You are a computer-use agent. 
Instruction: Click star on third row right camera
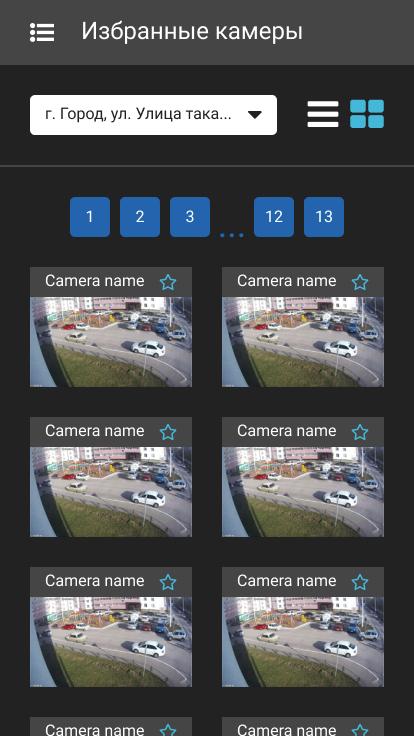coord(360,583)
